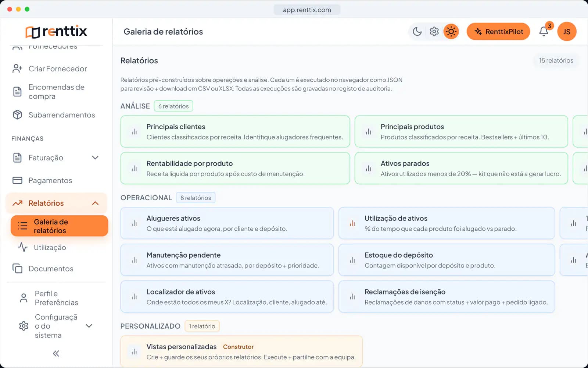The image size is (588, 368).
Task: Collapse the Relatórios chevron
Action: coord(95,203)
